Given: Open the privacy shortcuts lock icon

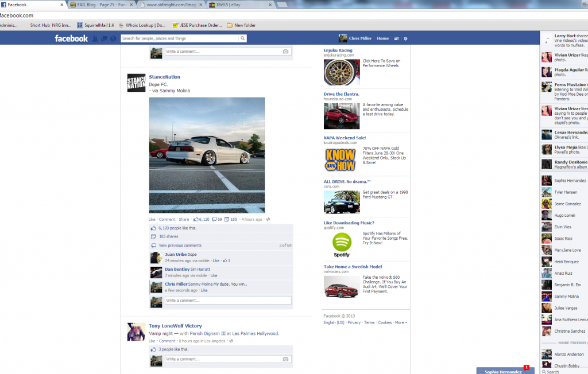Looking at the screenshot, I should (396, 38).
